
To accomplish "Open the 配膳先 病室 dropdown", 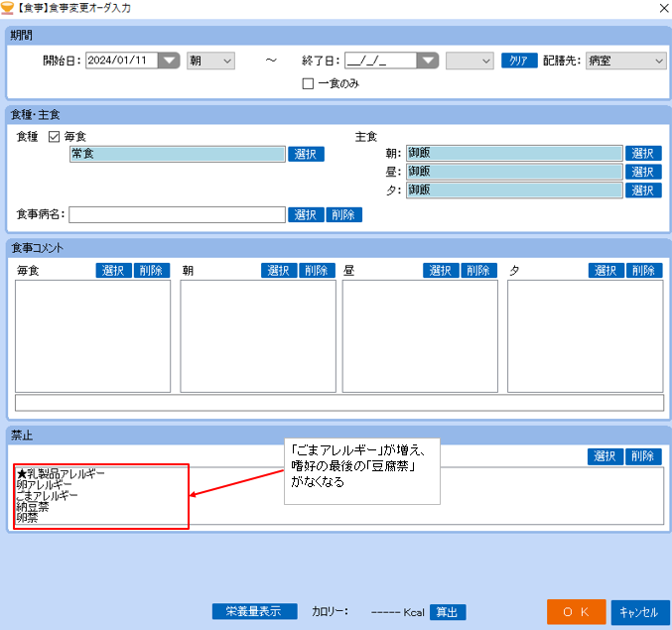I will [x=625, y=61].
